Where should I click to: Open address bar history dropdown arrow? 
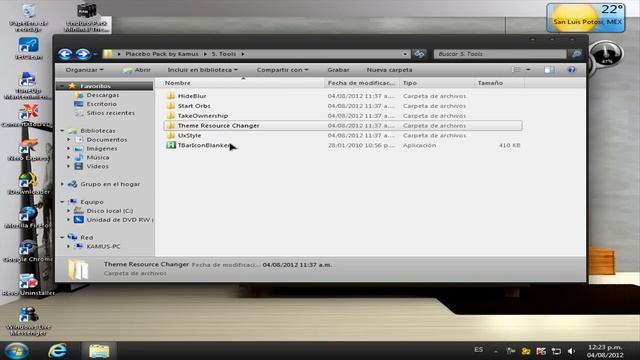[404, 54]
